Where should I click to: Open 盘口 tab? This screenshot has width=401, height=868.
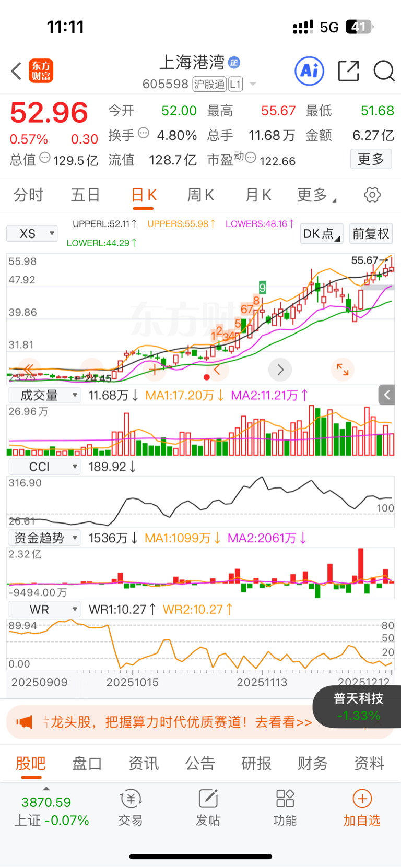[87, 764]
